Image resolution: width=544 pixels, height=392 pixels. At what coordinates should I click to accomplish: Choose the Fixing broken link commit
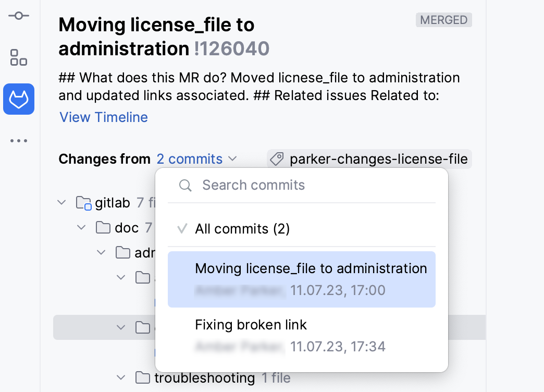point(301,335)
